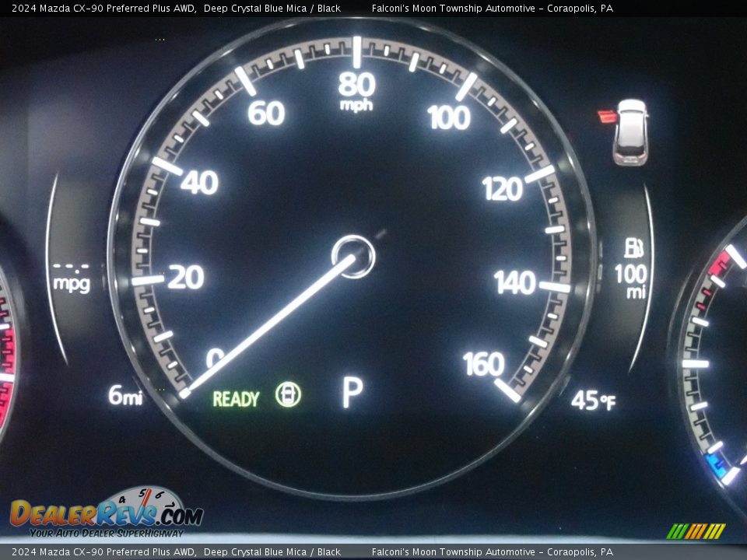
Task: Click the 40 mark on speedometer
Action: (200, 182)
